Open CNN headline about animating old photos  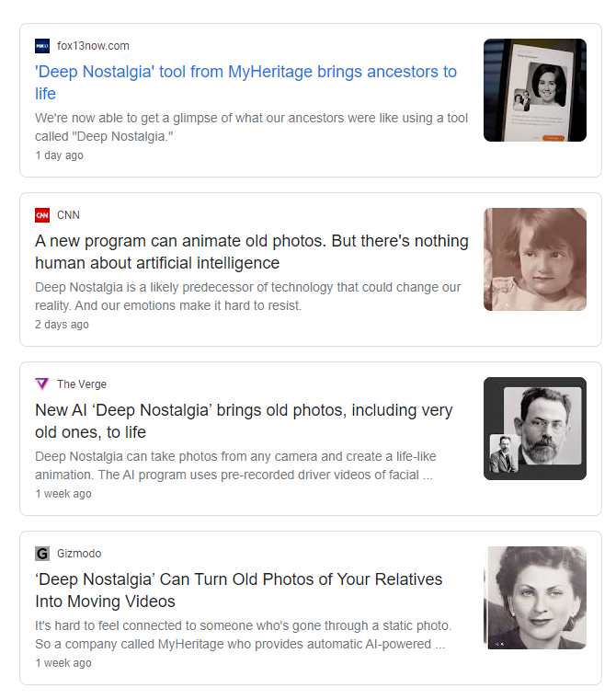click(x=252, y=252)
